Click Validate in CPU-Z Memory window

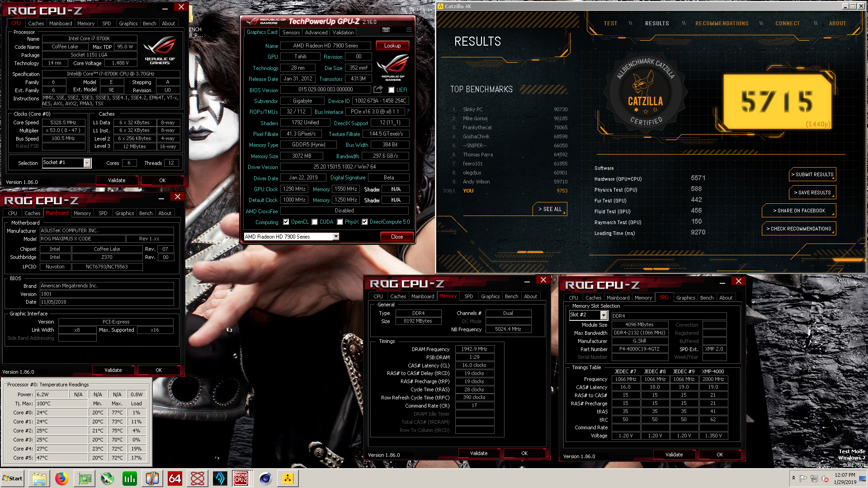click(479, 453)
